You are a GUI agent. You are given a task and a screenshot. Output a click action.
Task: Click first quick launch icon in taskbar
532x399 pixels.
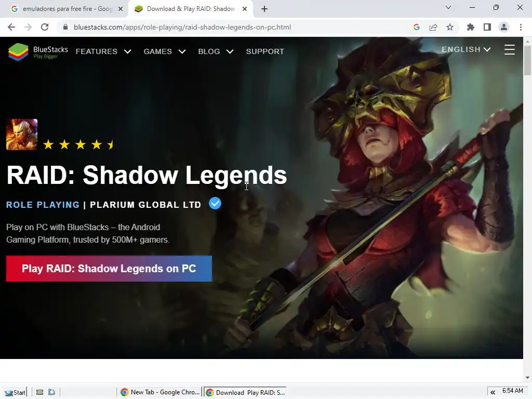pyautogui.click(x=39, y=392)
